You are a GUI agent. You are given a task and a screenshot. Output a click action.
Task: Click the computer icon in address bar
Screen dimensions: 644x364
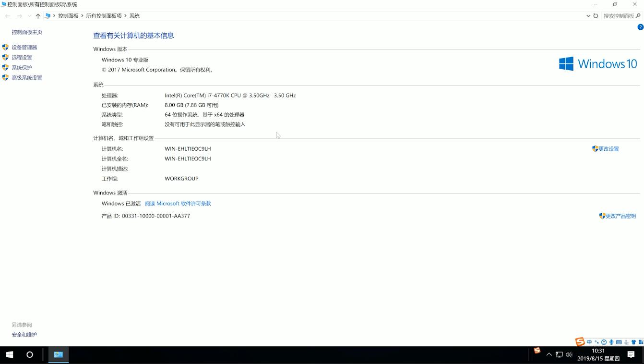point(48,16)
